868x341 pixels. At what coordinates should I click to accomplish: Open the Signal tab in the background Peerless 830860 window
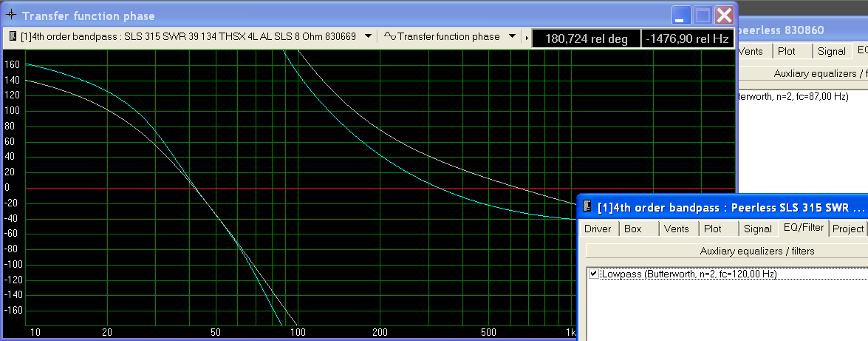[x=832, y=51]
